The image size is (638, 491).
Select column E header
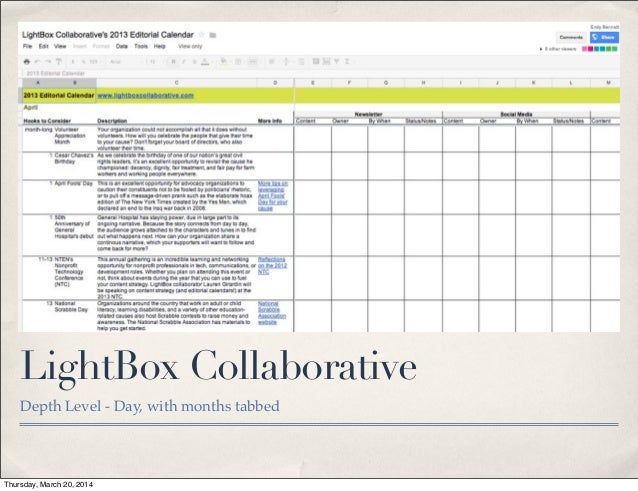tap(313, 83)
